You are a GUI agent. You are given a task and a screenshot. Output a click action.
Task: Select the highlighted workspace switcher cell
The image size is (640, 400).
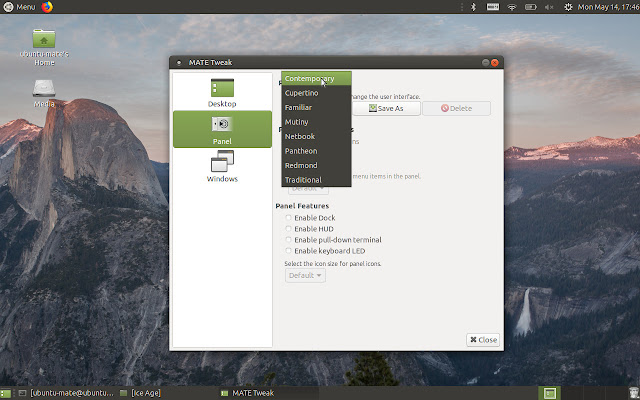(x=549, y=393)
